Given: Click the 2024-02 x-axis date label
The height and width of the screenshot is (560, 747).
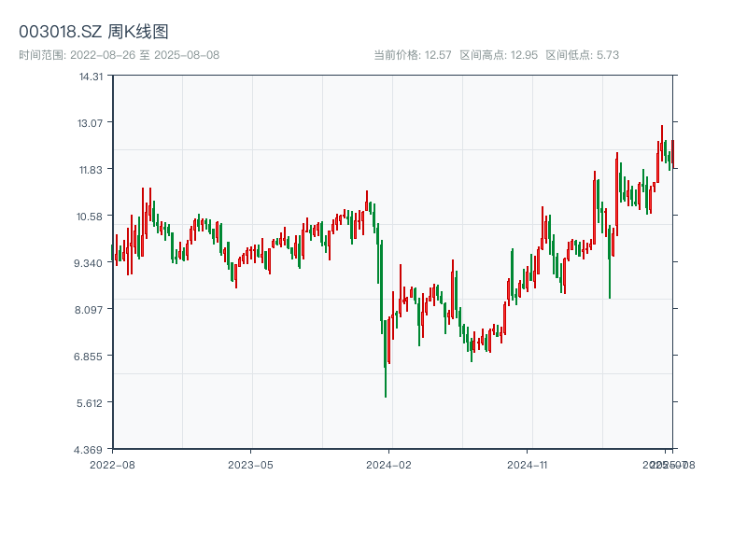Looking at the screenshot, I should (389, 464).
